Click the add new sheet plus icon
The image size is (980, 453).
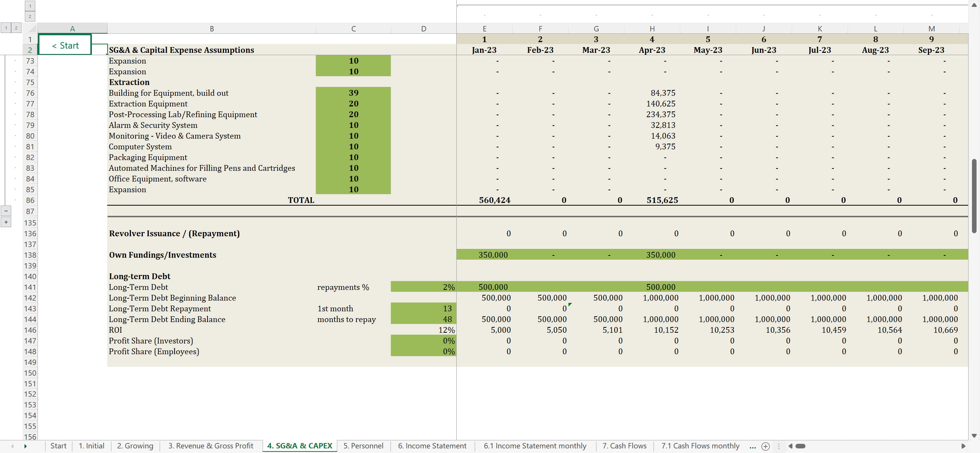point(765,446)
